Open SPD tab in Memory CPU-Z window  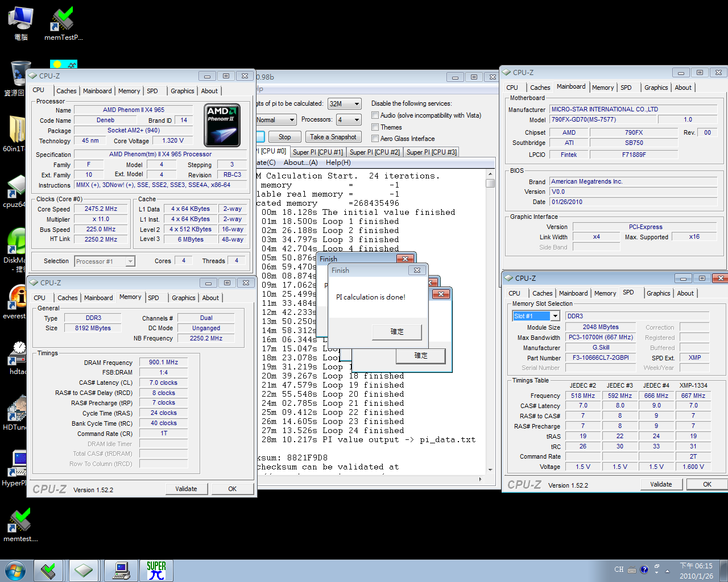click(154, 298)
